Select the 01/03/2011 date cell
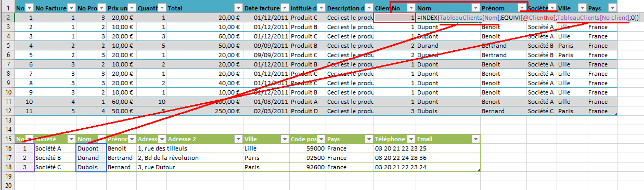 pyautogui.click(x=266, y=102)
